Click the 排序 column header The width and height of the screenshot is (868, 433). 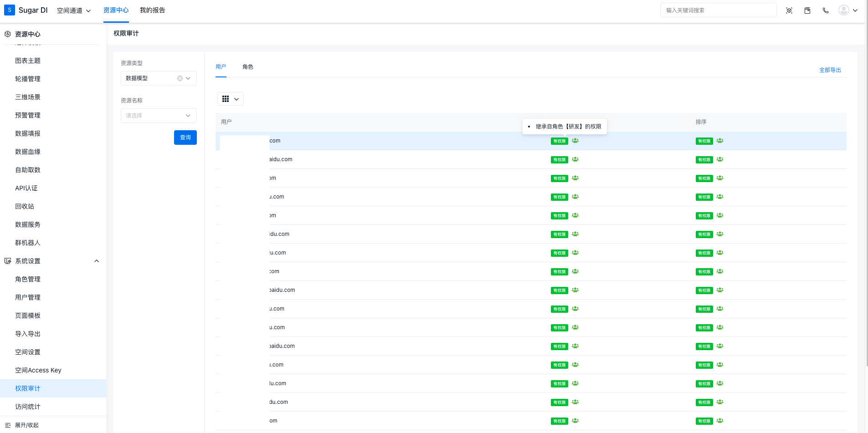point(701,122)
